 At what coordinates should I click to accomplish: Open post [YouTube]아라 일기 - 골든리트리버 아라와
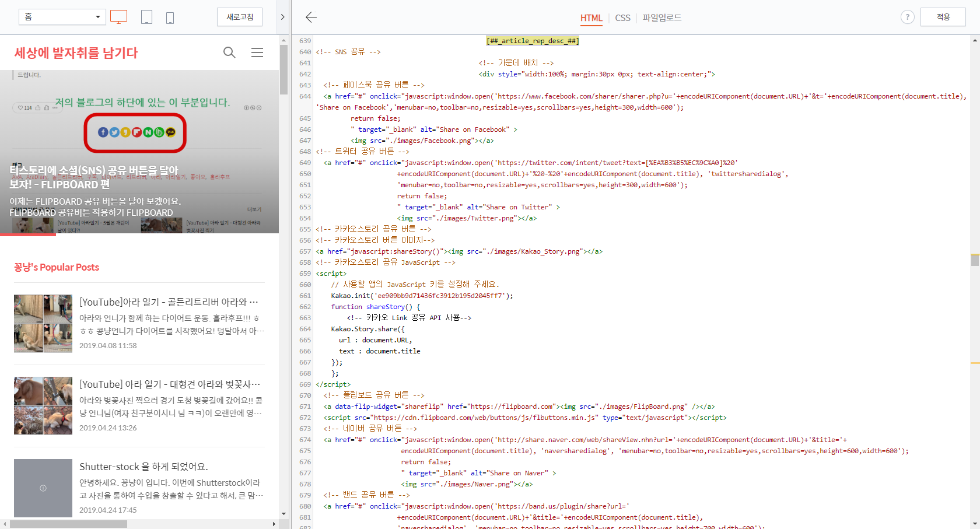point(169,302)
